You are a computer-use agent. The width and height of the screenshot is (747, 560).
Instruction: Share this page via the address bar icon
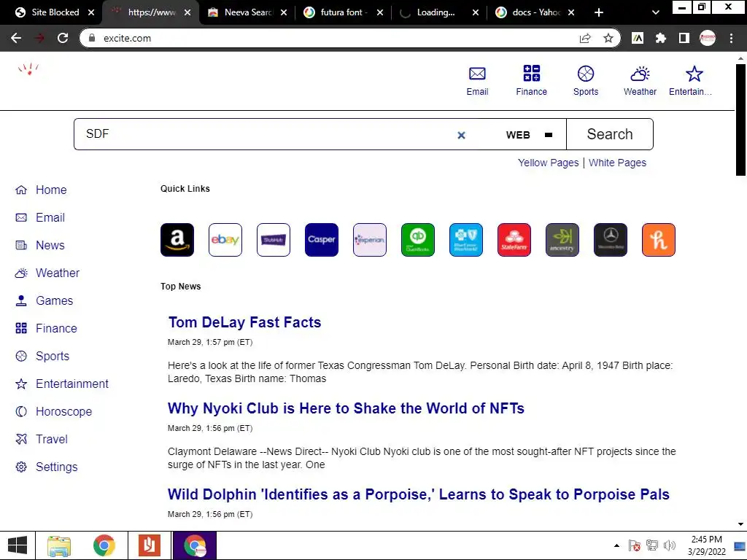click(x=585, y=38)
